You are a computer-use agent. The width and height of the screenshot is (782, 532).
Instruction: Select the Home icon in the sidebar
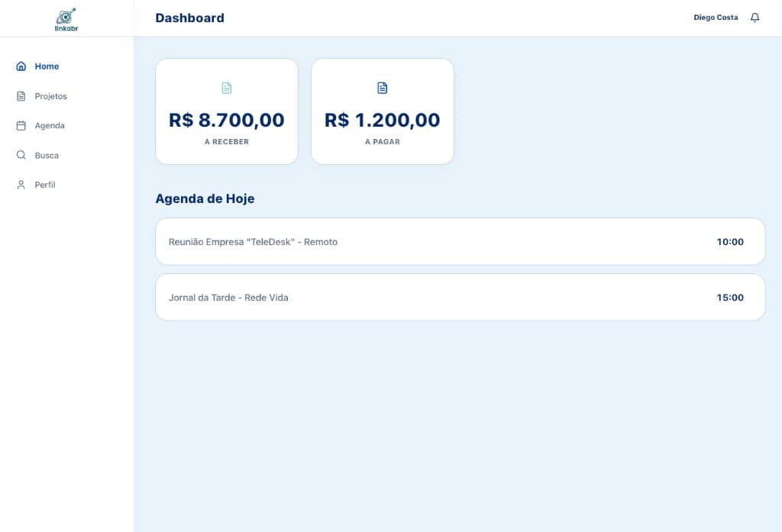(21, 66)
